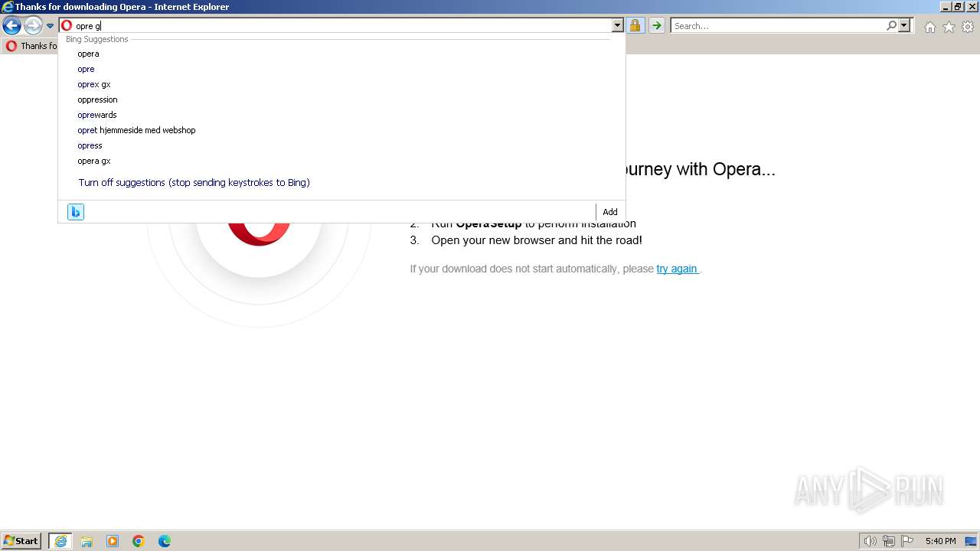
Task: Launch Google Chrome from taskbar
Action: click(139, 541)
